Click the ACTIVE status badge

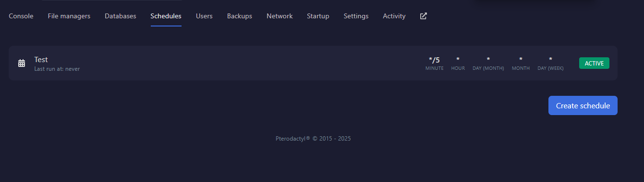tap(594, 63)
